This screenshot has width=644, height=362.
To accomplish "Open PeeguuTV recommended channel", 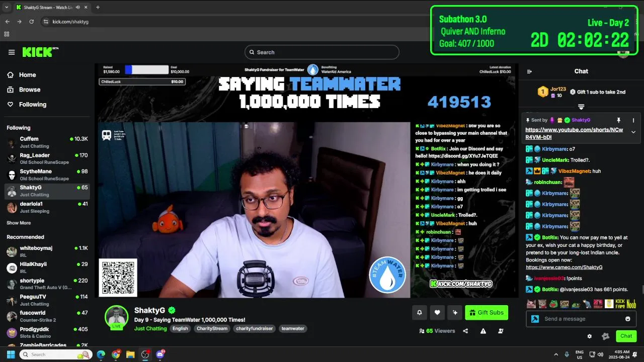I will coord(47,300).
